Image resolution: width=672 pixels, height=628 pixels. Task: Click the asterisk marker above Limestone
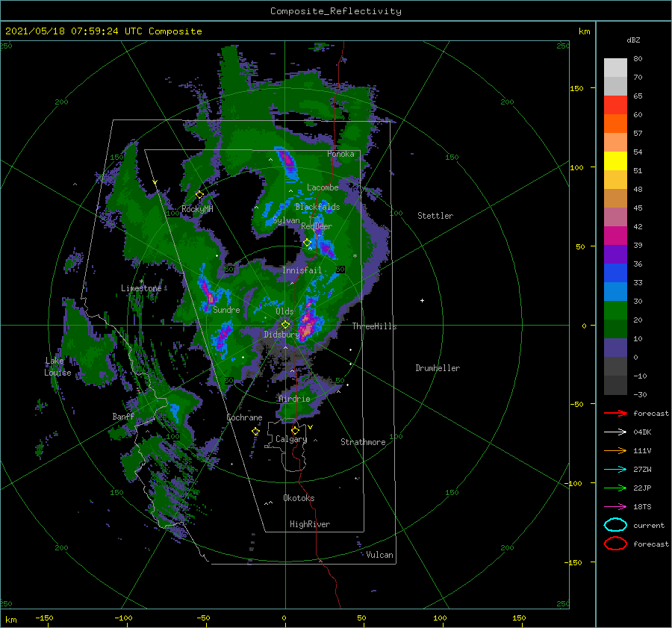tap(141, 282)
